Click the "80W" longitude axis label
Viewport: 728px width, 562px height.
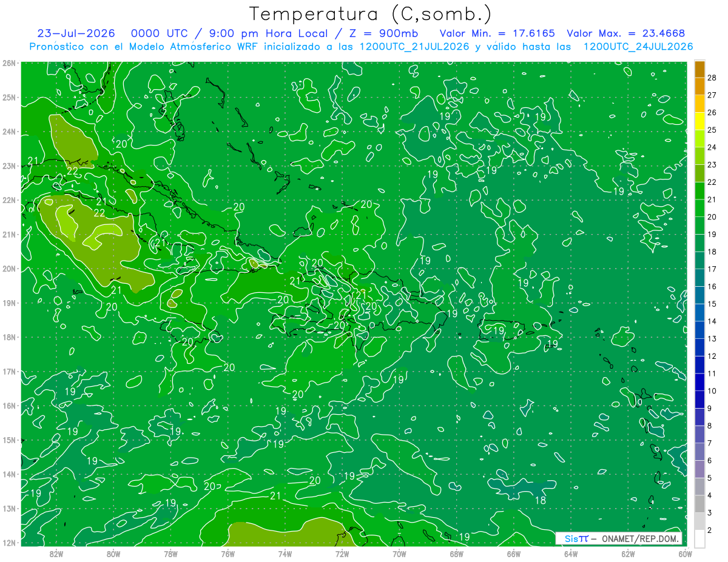[x=113, y=554]
